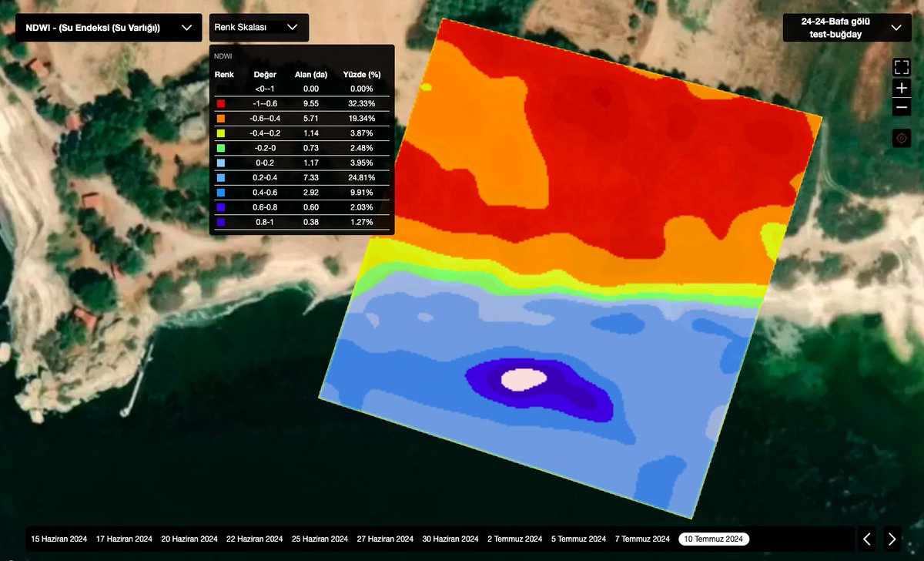Click the 32.33% percentage cell
This screenshot has height=561, width=924.
[x=362, y=103]
